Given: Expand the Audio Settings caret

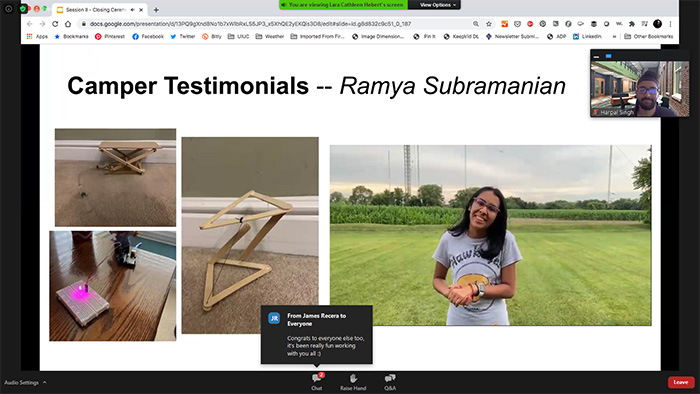Looking at the screenshot, I should [45, 382].
